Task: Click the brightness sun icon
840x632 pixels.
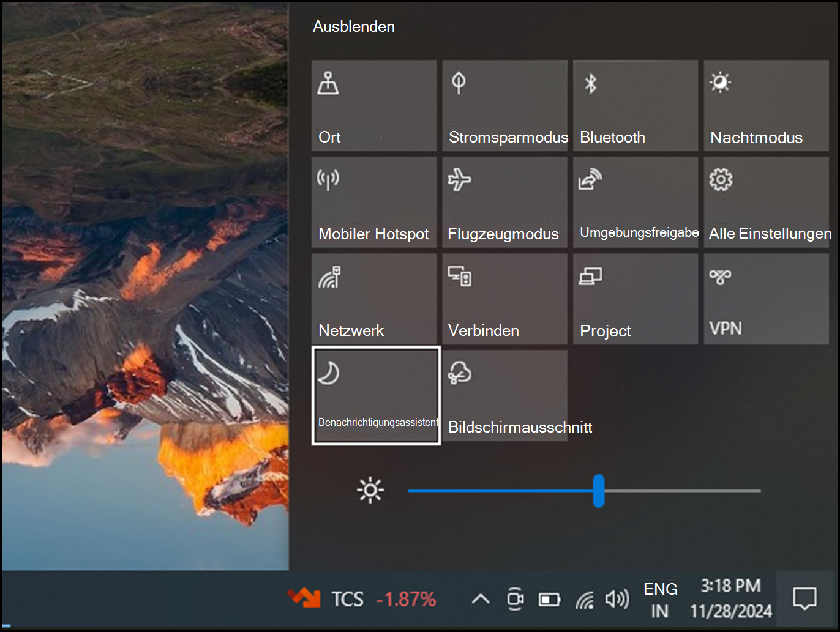Action: tap(370, 491)
